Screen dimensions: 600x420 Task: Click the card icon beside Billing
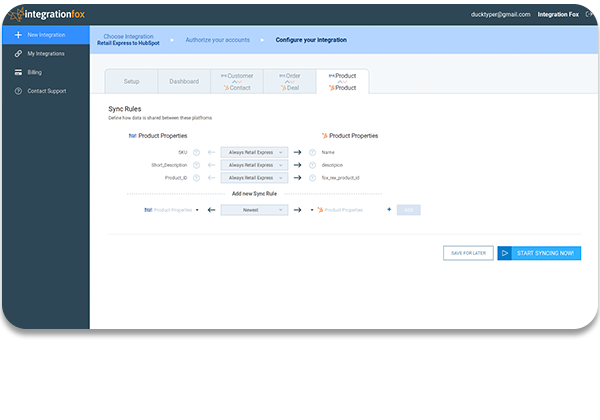pyautogui.click(x=18, y=72)
